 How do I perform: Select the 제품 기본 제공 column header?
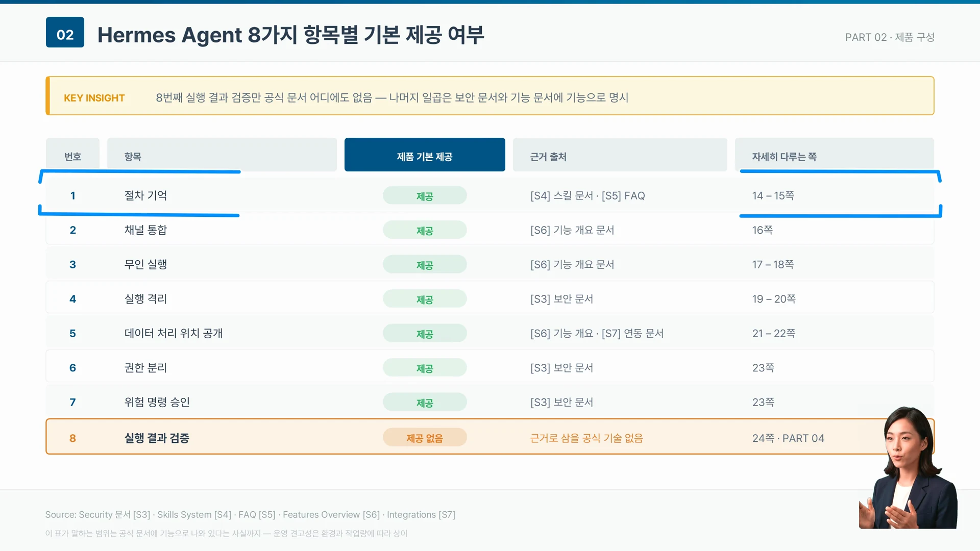point(425,155)
